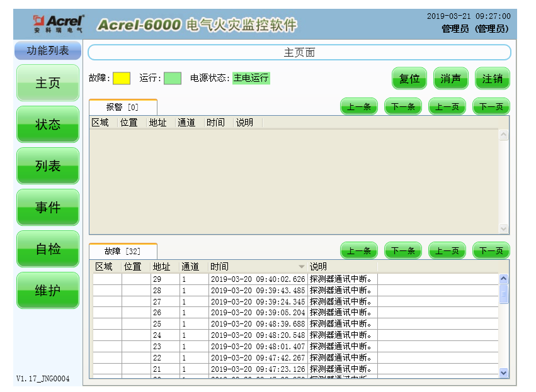Select fault row with address 27
The image size is (536, 392).
[295, 301]
